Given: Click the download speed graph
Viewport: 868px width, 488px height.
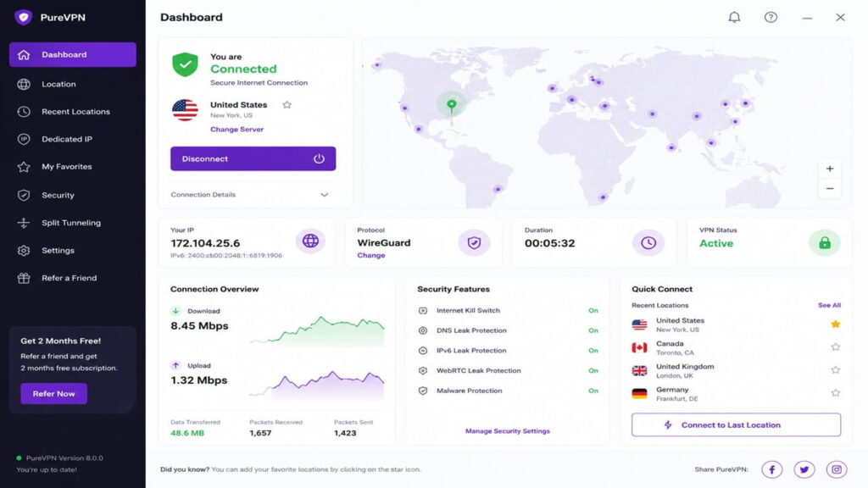Looking at the screenshot, I should pos(317,331).
